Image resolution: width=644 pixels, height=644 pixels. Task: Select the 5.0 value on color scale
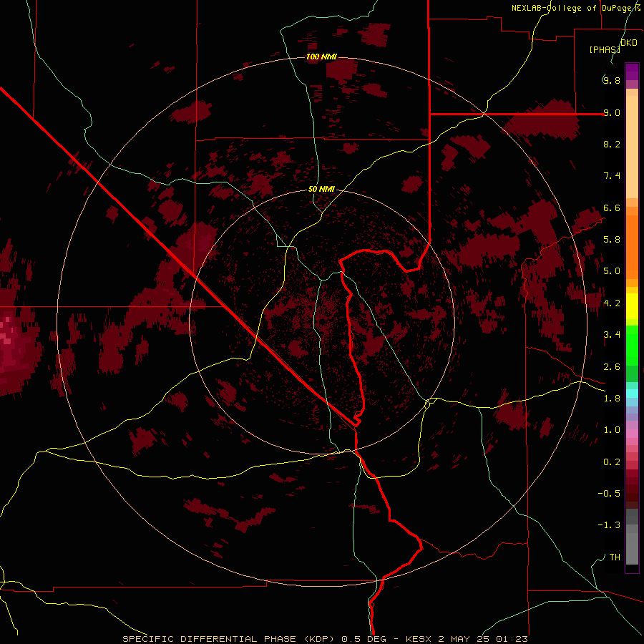612,271
